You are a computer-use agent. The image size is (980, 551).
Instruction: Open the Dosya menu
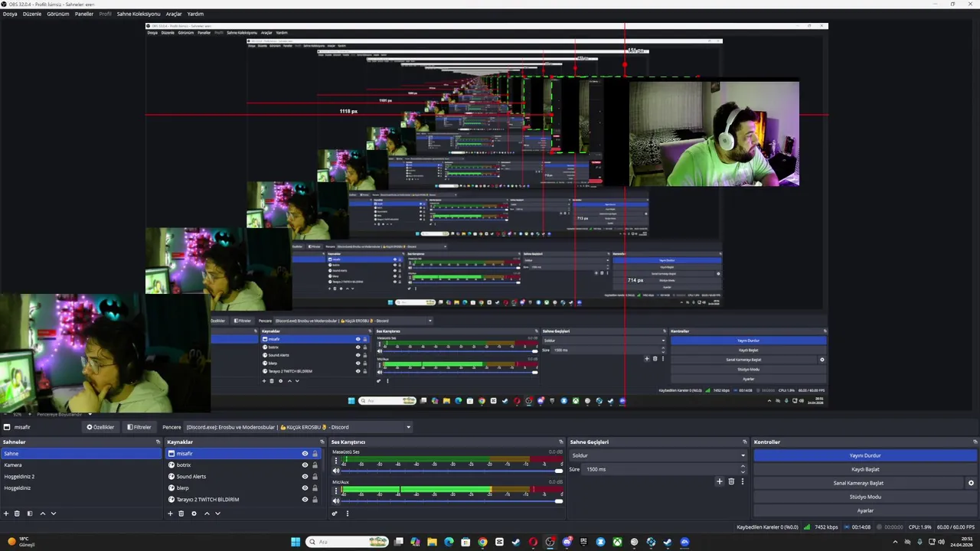pos(10,14)
